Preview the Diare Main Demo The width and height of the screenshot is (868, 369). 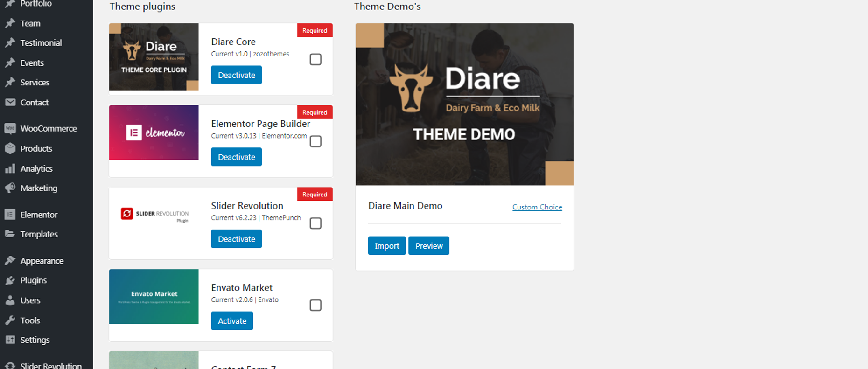[429, 246]
